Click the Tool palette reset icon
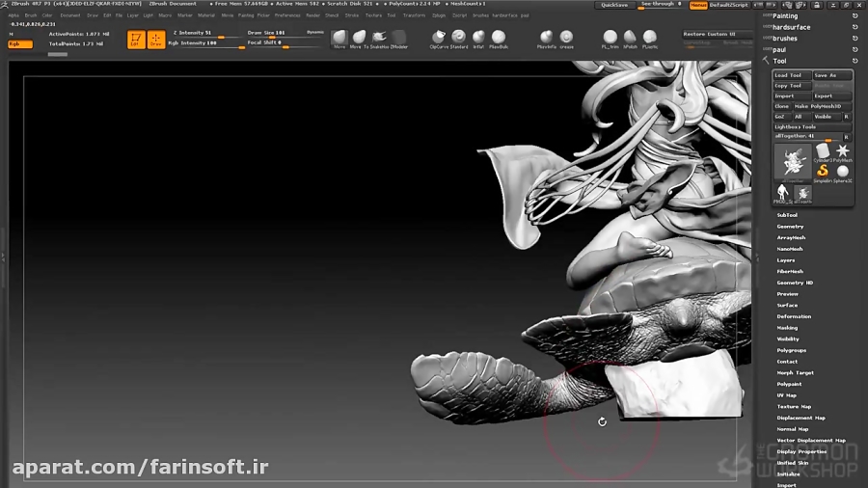Image resolution: width=868 pixels, height=488 pixels. 854,61
